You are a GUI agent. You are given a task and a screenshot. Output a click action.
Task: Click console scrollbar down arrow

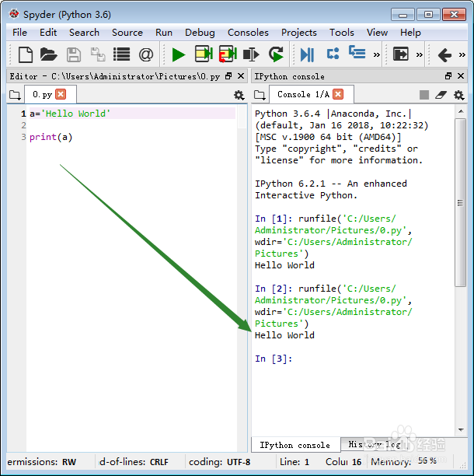point(461,430)
